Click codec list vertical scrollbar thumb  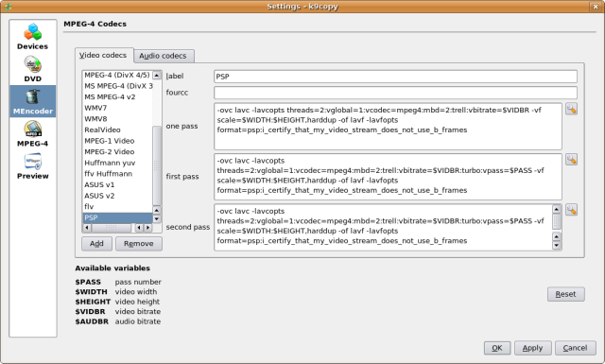point(157,165)
